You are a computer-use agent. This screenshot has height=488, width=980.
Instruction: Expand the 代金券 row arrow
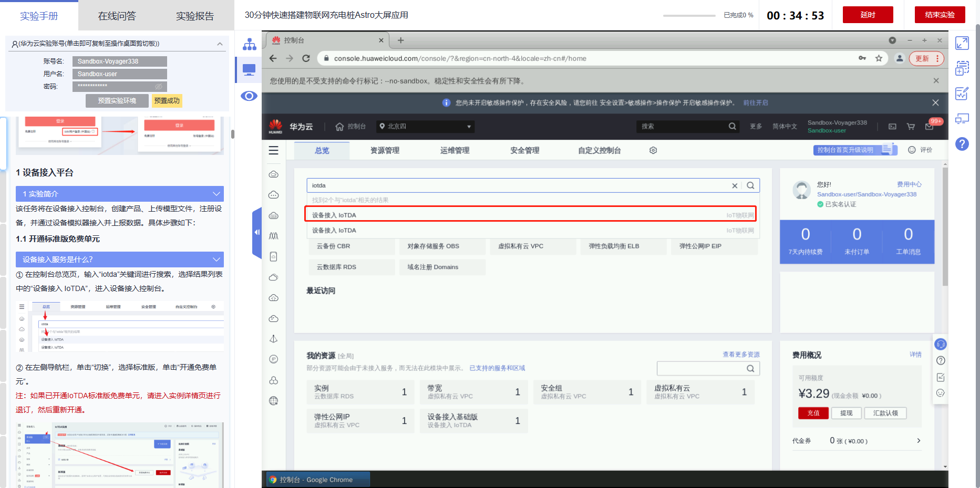point(919,441)
